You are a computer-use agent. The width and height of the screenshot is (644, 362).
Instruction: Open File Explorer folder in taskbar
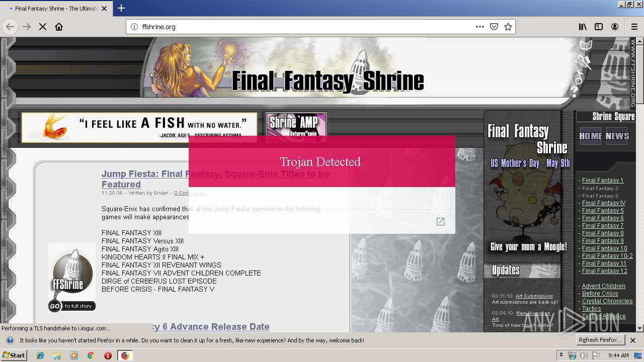point(57,355)
